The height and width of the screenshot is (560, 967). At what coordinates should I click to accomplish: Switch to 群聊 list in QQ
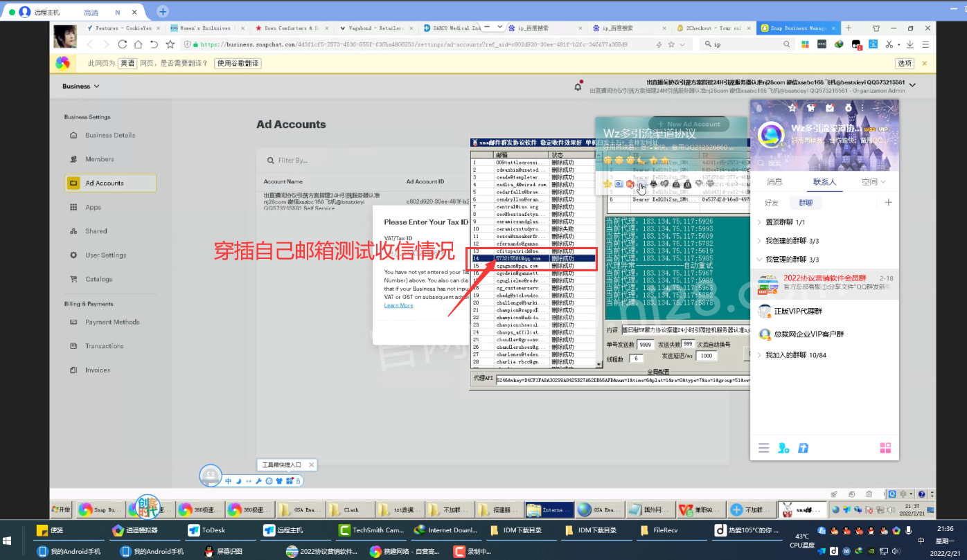(806, 203)
